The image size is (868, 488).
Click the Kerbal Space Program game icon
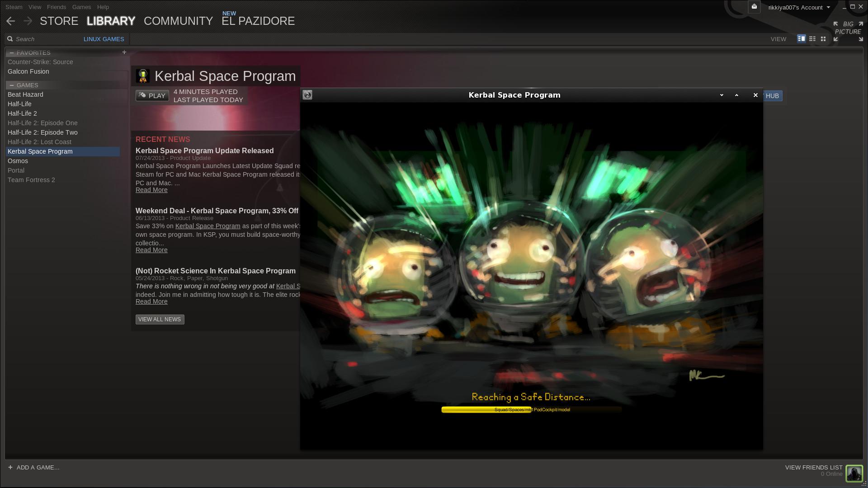click(143, 76)
